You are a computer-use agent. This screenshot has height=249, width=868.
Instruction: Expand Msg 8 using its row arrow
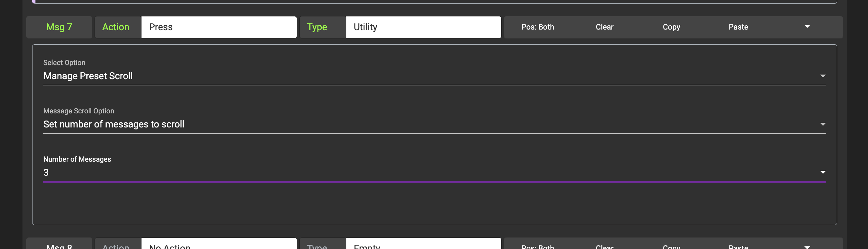(807, 247)
